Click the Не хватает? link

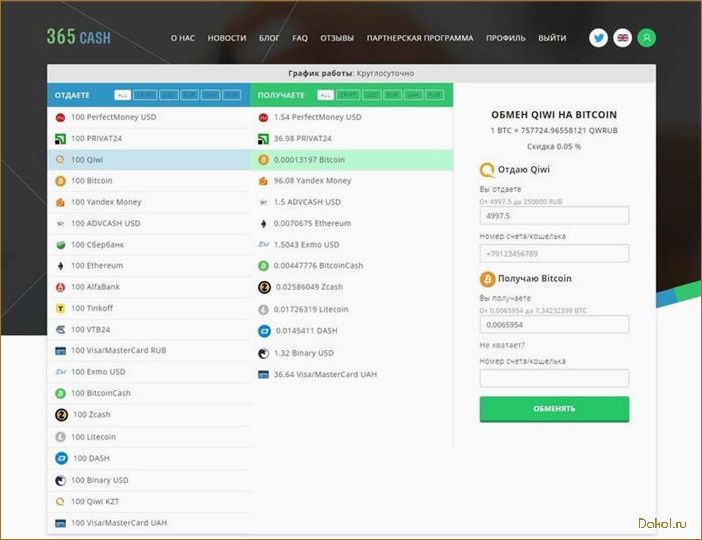[501, 345]
